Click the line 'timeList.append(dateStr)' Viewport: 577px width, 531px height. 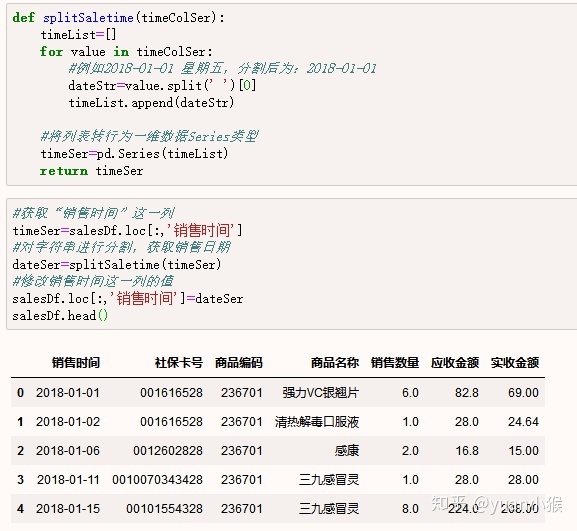(151, 102)
